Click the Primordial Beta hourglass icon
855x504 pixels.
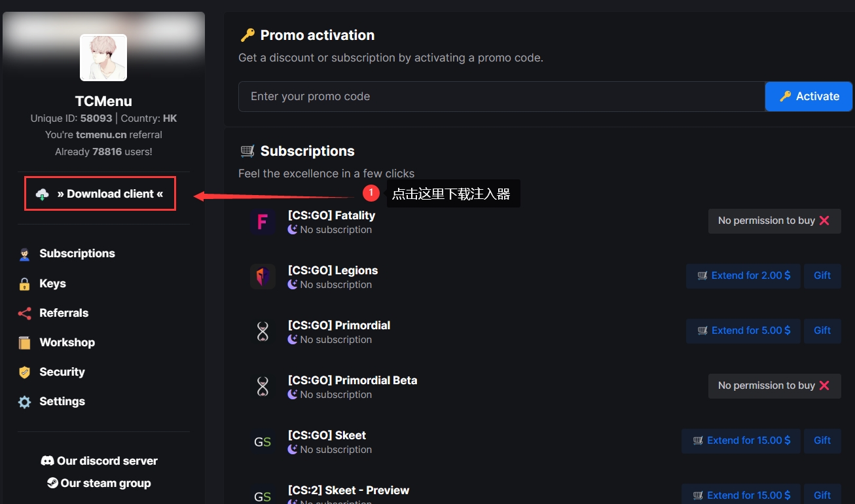tap(263, 387)
